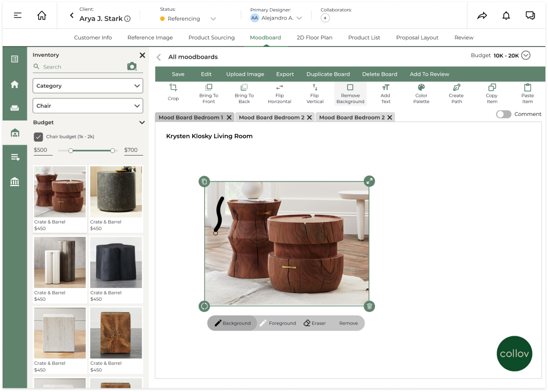Open the 2D Floor Plan tab
This screenshot has height=392, width=548.
(315, 38)
